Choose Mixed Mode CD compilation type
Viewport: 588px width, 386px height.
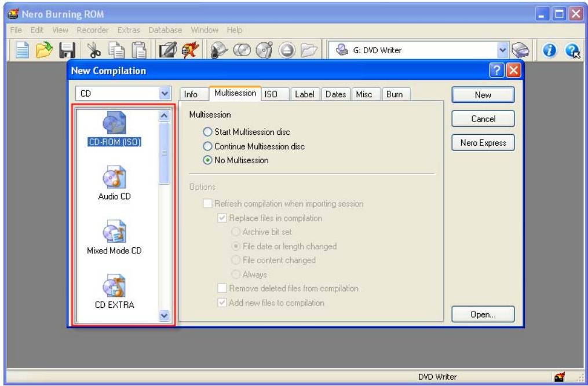114,238
